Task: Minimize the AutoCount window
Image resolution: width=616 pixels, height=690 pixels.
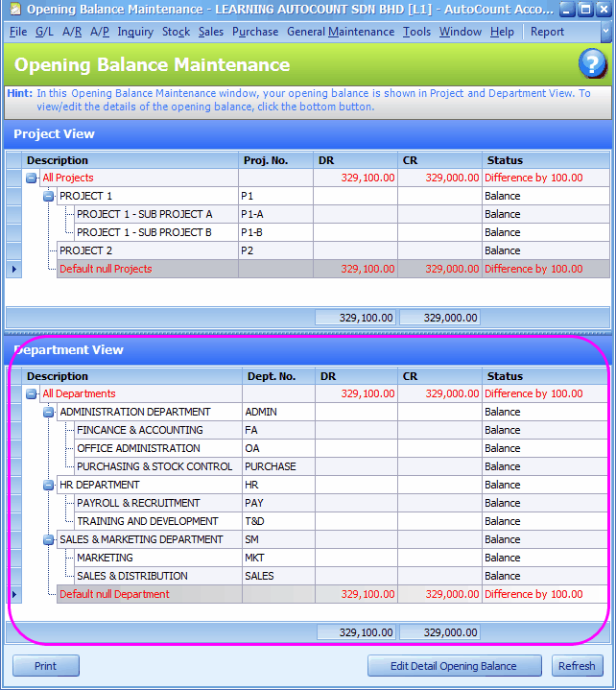Action: (x=568, y=10)
